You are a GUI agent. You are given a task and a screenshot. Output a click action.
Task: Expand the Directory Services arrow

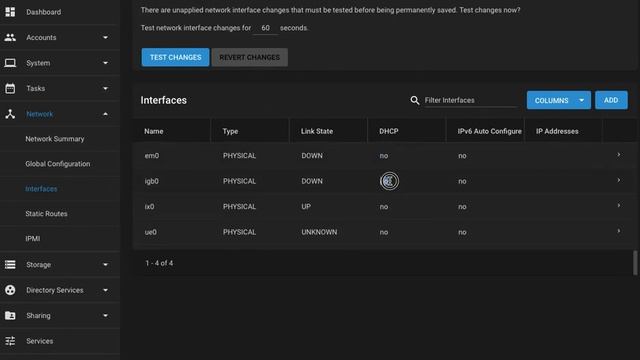[x=105, y=290]
